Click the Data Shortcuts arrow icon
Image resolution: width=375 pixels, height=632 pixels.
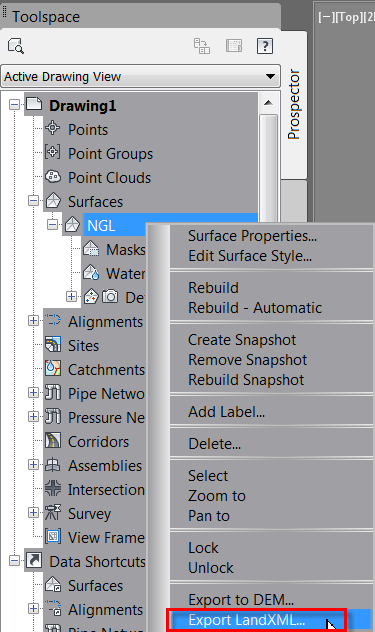tap(34, 560)
